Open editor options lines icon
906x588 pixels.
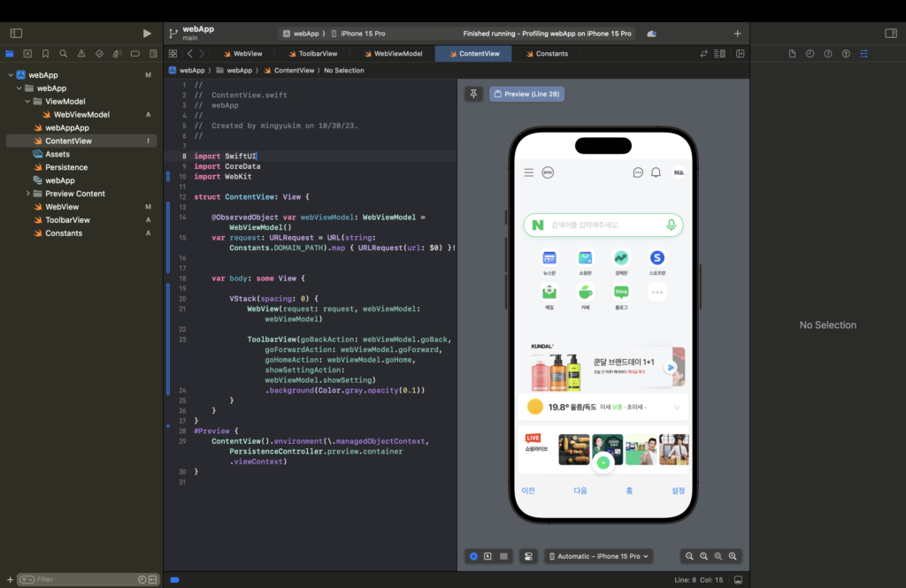tap(720, 54)
